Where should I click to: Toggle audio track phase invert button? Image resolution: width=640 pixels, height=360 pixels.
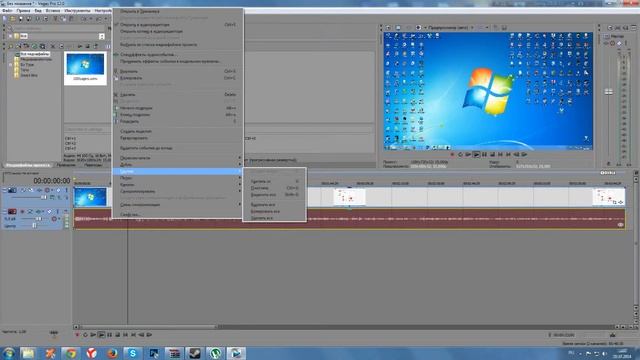30,211
